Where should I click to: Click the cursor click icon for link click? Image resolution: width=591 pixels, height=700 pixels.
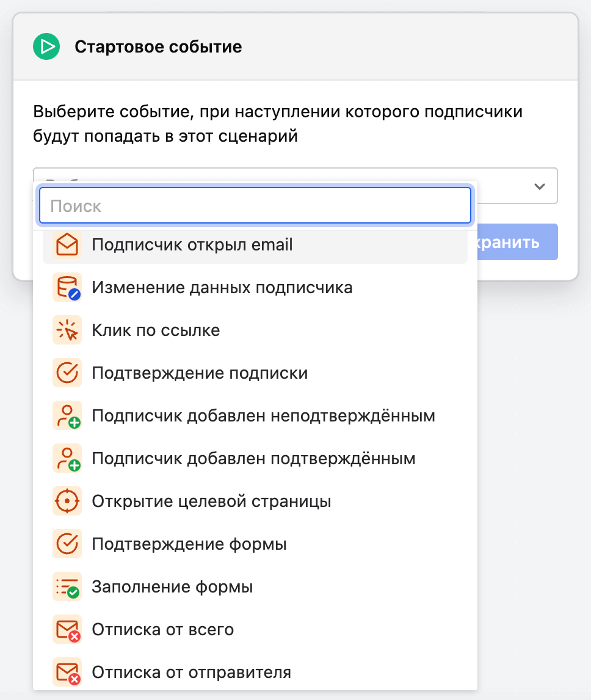tap(67, 330)
